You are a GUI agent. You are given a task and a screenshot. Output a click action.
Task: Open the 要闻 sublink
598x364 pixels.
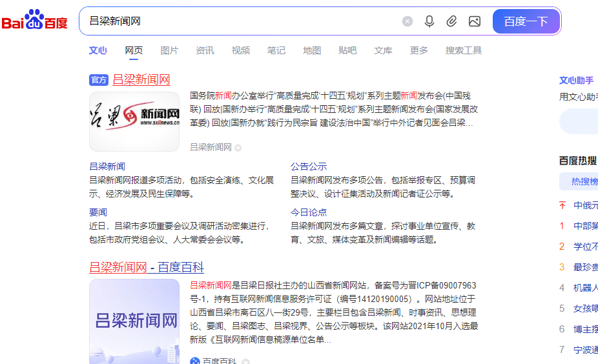[98, 212]
